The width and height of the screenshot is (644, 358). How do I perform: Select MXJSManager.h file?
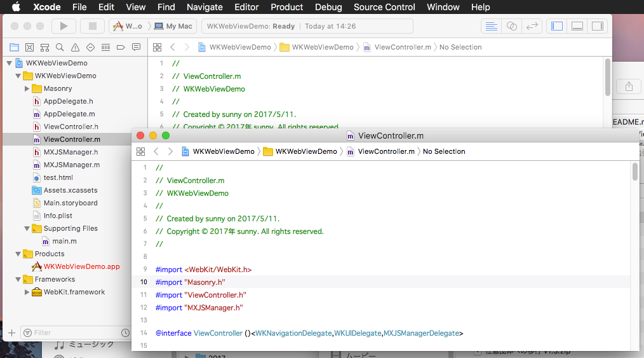coord(70,152)
